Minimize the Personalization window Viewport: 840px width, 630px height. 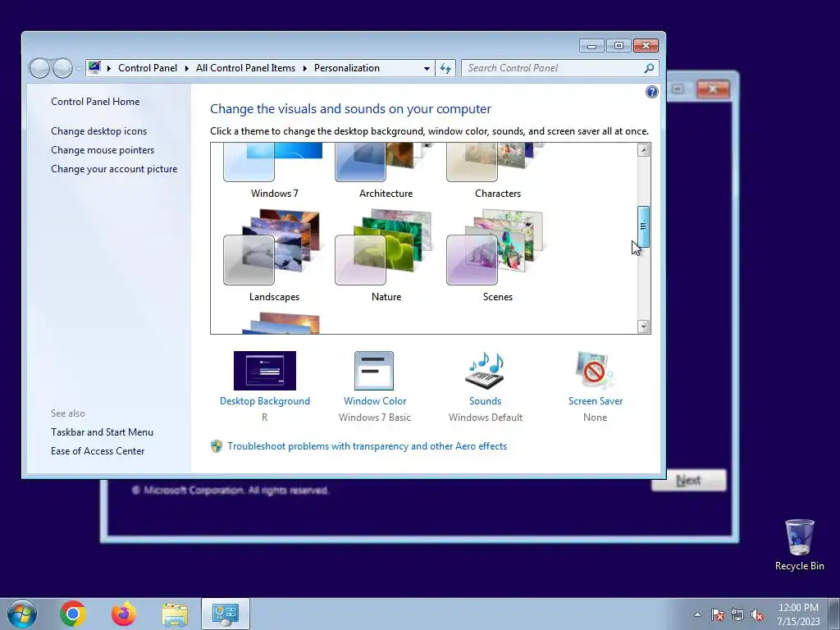pyautogui.click(x=591, y=46)
